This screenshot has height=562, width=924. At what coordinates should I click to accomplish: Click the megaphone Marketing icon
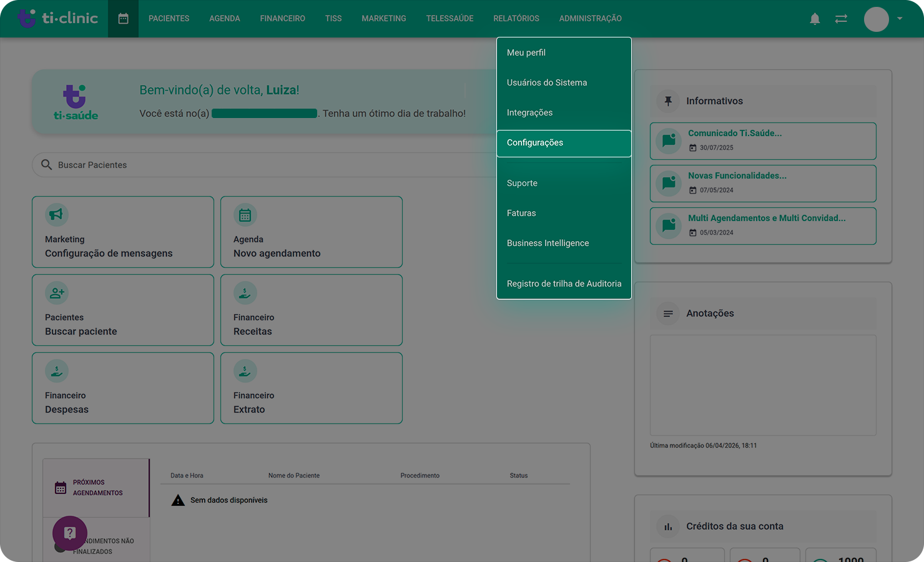tap(56, 215)
